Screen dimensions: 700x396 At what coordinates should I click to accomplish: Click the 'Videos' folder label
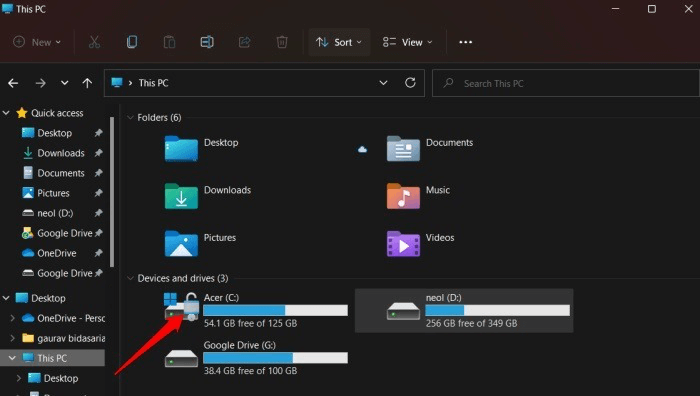[x=440, y=238]
